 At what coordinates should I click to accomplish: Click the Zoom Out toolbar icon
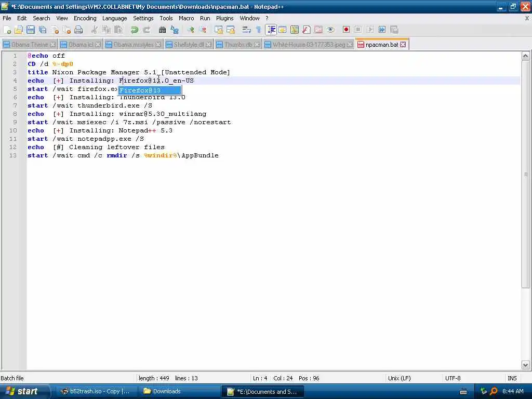coord(203,30)
